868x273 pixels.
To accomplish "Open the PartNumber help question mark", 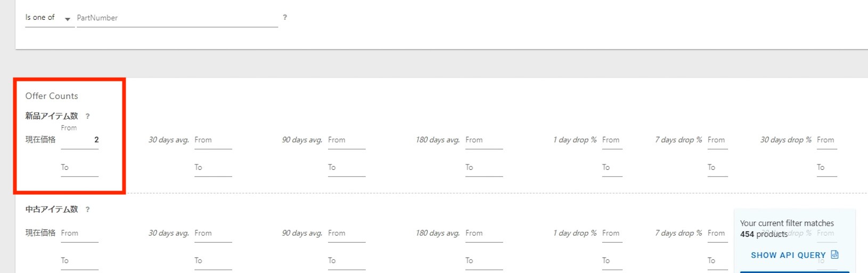I will pyautogui.click(x=285, y=18).
